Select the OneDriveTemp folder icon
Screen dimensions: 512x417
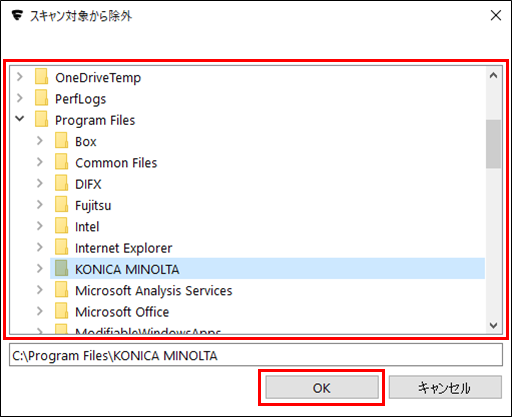42,77
